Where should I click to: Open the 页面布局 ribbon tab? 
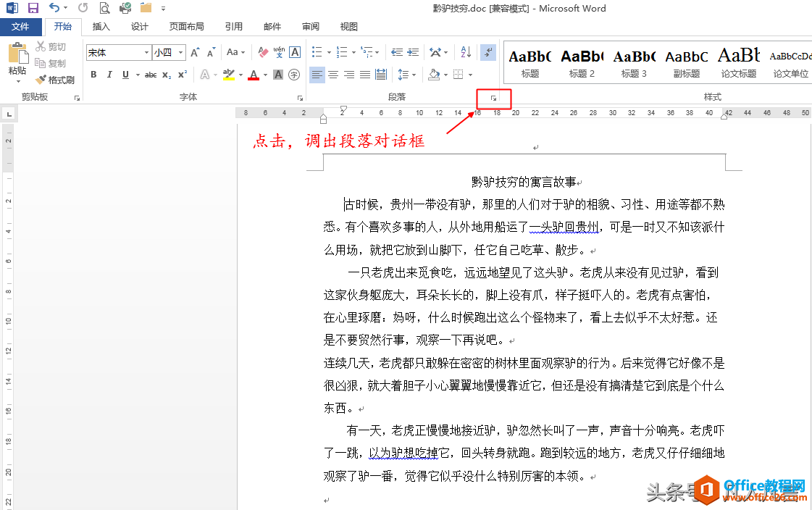(x=186, y=26)
